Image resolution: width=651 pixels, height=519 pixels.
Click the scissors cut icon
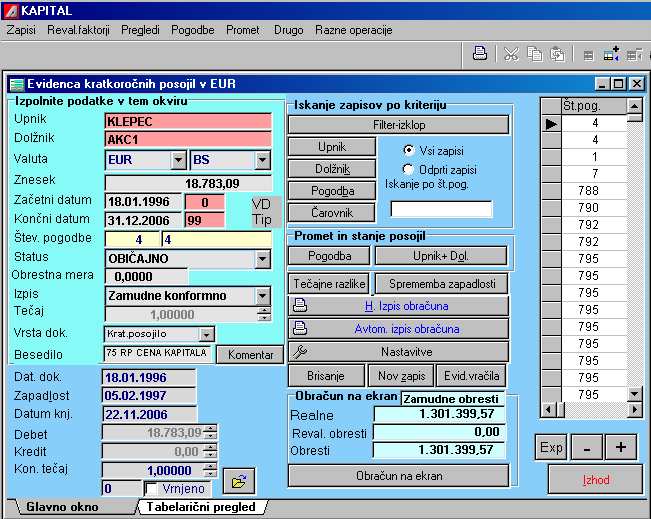[x=511, y=54]
